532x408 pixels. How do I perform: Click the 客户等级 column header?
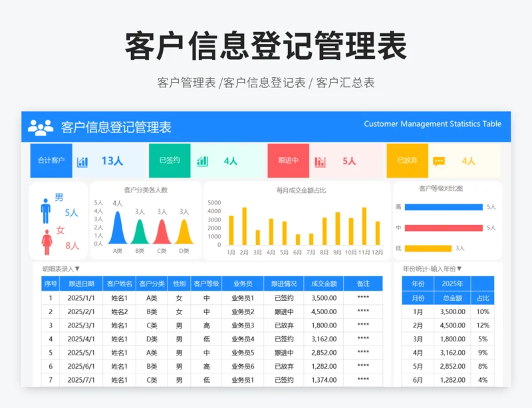[206, 284]
